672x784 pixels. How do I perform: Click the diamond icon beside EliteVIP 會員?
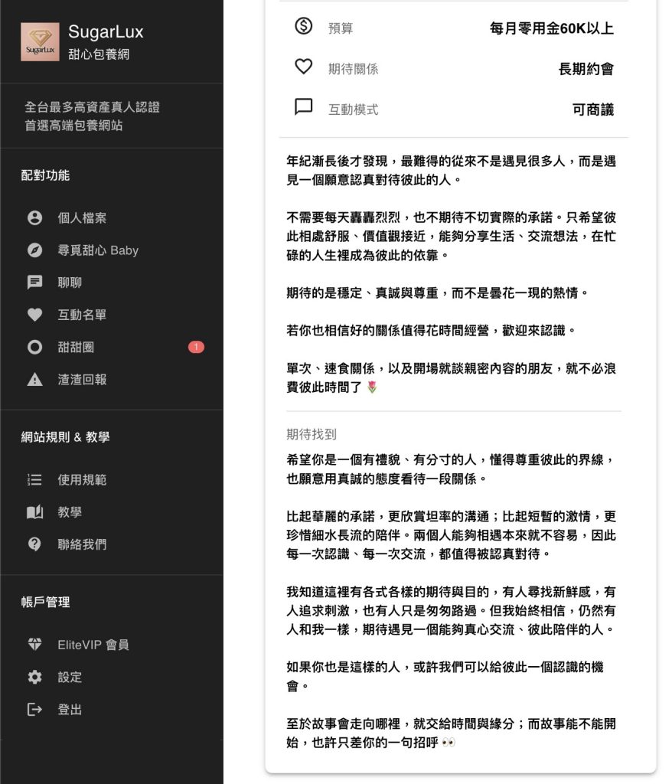[34, 645]
